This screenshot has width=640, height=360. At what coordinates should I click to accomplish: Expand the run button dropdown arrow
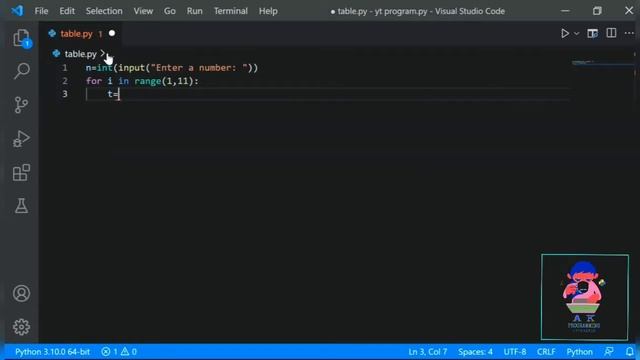(576, 34)
